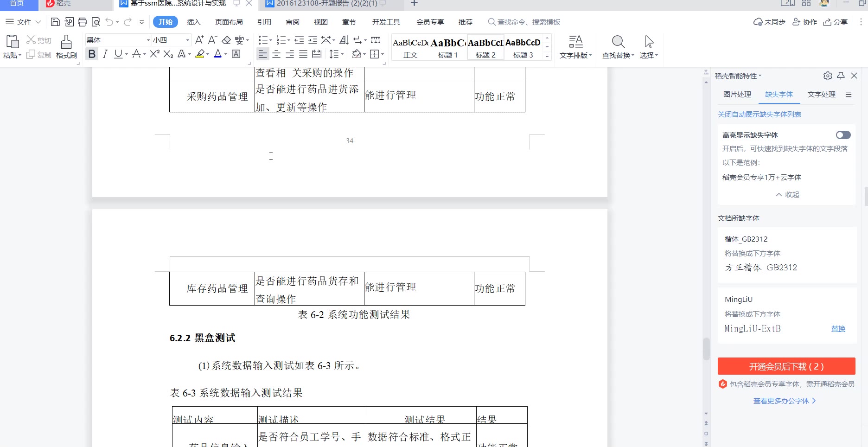Click 关闭自动展示缺失字体列表 link
Viewport: 868px width, 447px height.
(x=759, y=114)
